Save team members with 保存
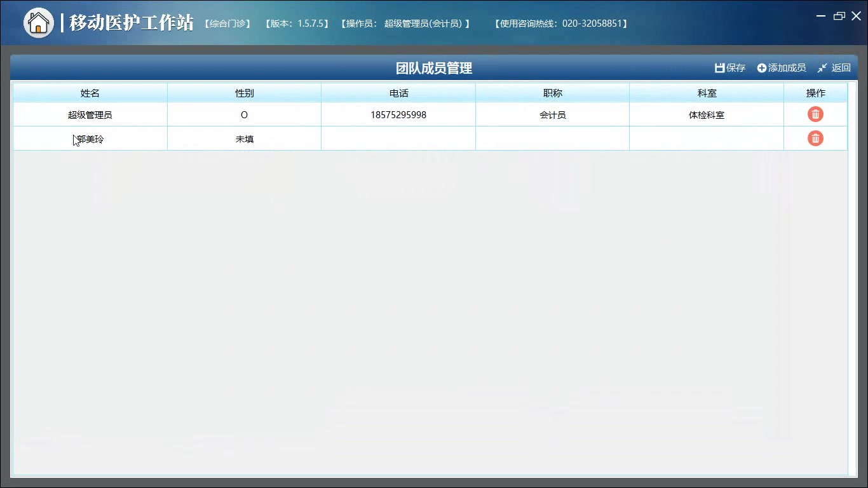 click(x=730, y=68)
